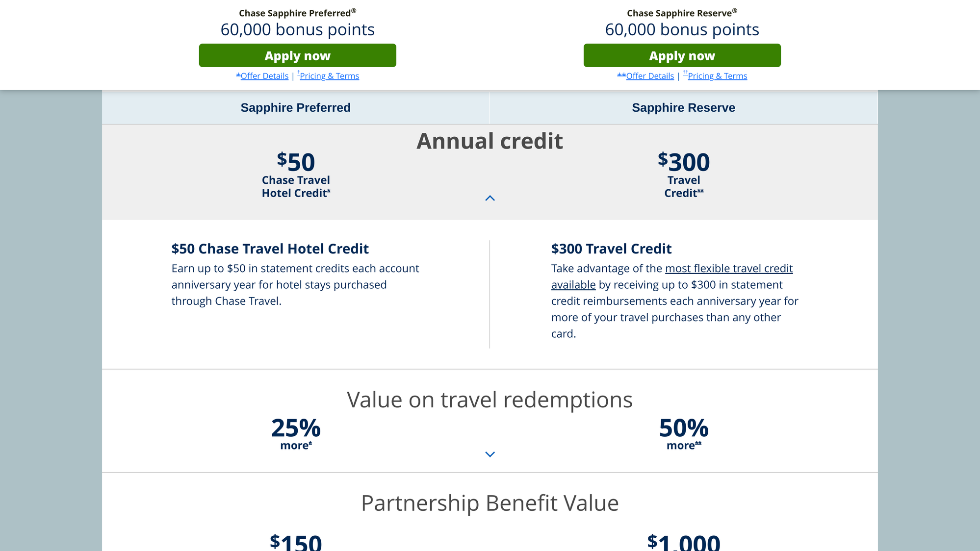Screen dimensions: 980x551
Task: Expand the Value on travel redemptions chevron
Action: pyautogui.click(x=490, y=454)
